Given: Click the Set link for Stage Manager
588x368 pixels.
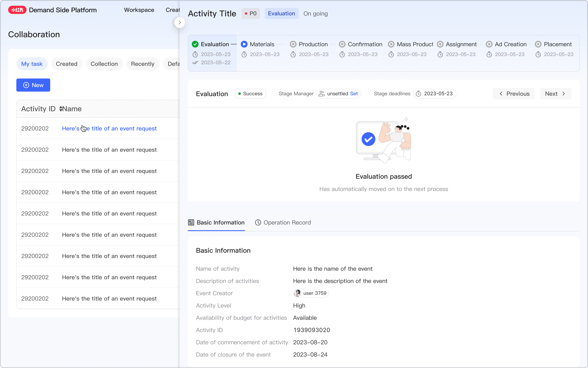Looking at the screenshot, I should (354, 94).
